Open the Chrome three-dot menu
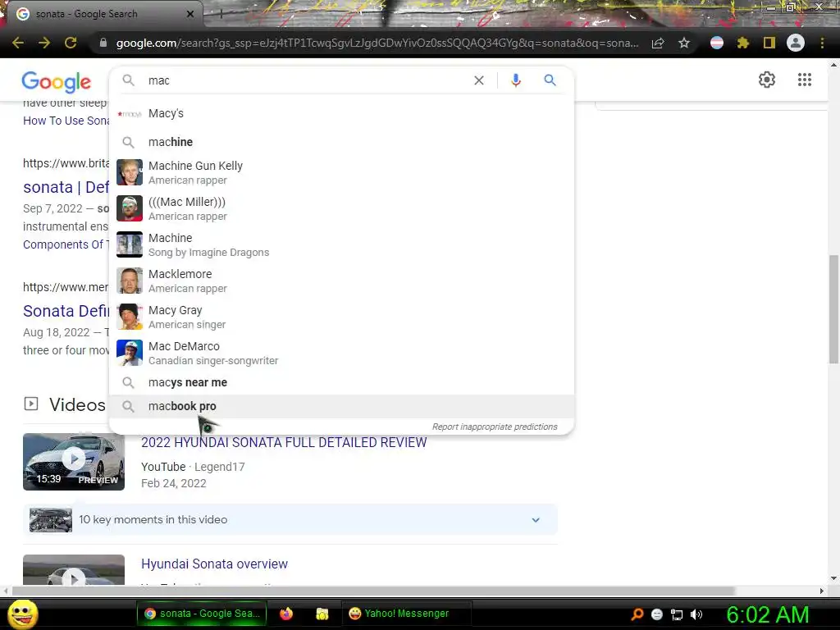Image resolution: width=840 pixels, height=630 pixels. click(822, 43)
